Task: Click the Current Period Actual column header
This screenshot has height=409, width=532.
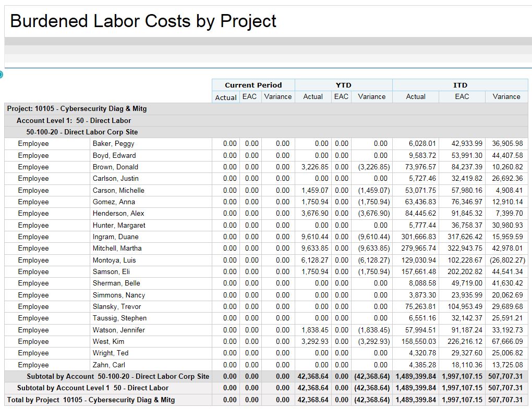Action: click(225, 97)
